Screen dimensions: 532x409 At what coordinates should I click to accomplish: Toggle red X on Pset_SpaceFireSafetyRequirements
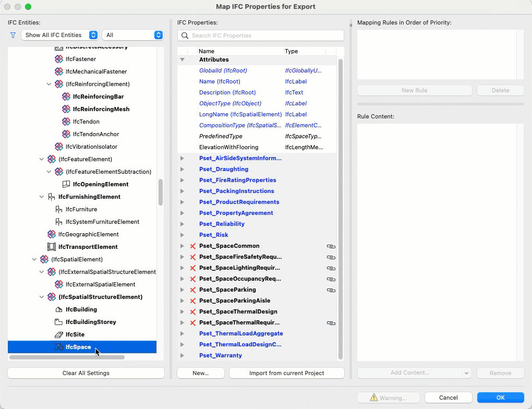tap(193, 257)
